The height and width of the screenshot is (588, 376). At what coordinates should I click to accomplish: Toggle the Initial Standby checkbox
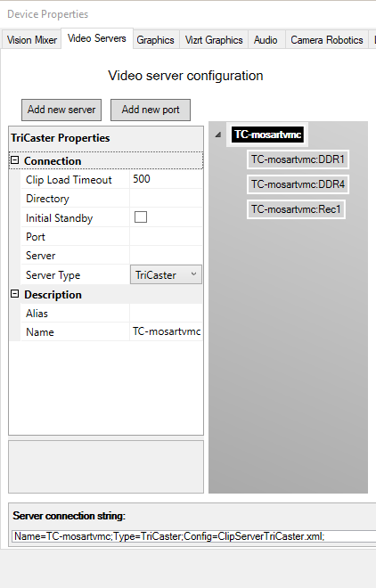[141, 216]
